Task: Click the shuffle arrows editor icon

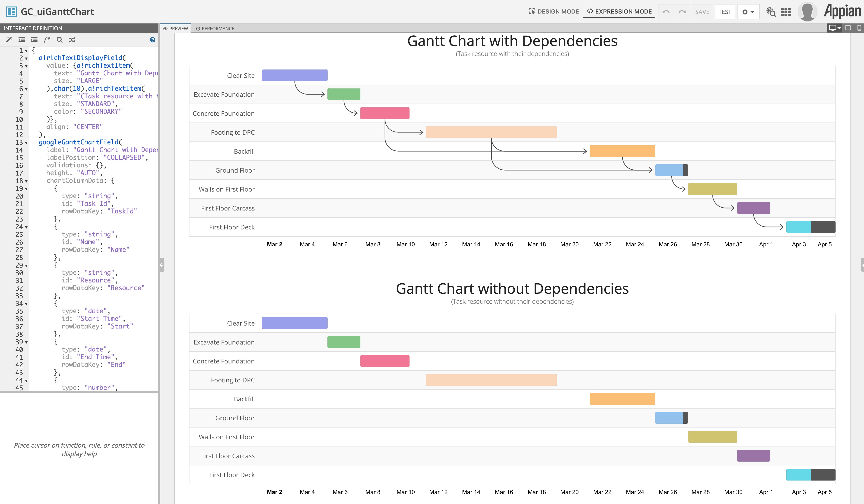Action: 72,40
